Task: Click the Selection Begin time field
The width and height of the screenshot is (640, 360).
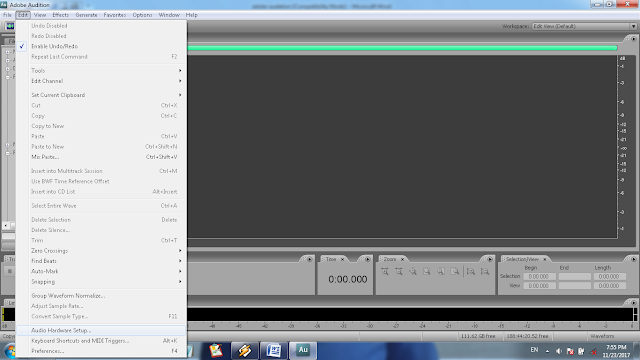Action: 539,276
